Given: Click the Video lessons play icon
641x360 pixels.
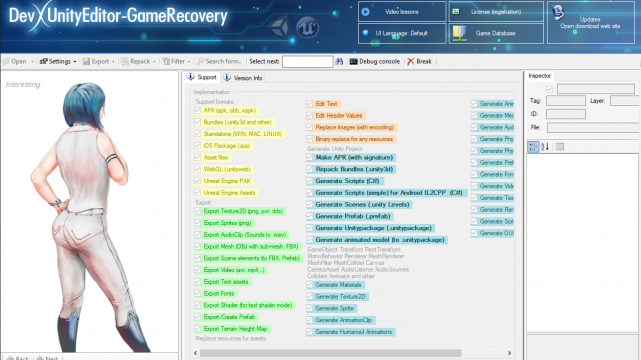Looking at the screenshot, I should 366,12.
